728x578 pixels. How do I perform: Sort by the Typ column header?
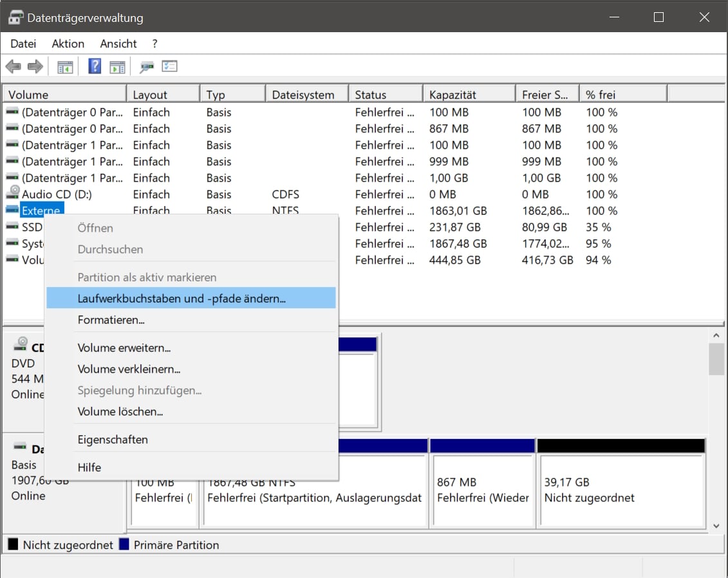233,94
